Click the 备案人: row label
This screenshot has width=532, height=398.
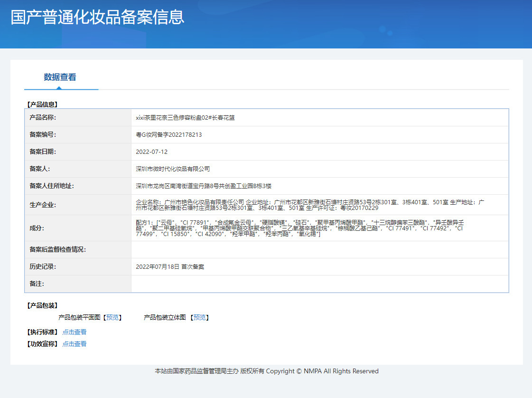click(40, 169)
